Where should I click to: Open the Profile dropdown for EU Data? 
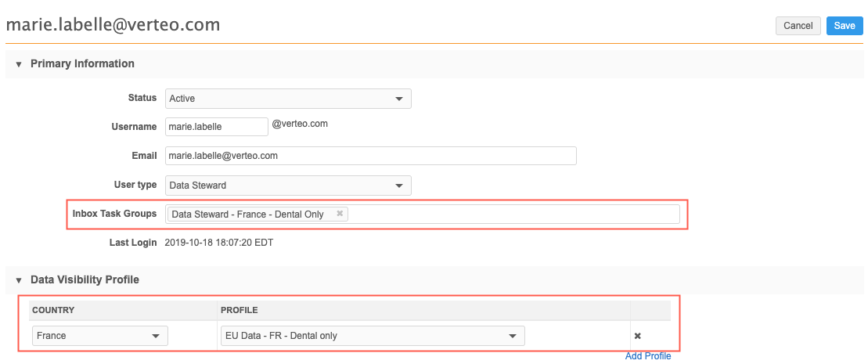point(373,336)
